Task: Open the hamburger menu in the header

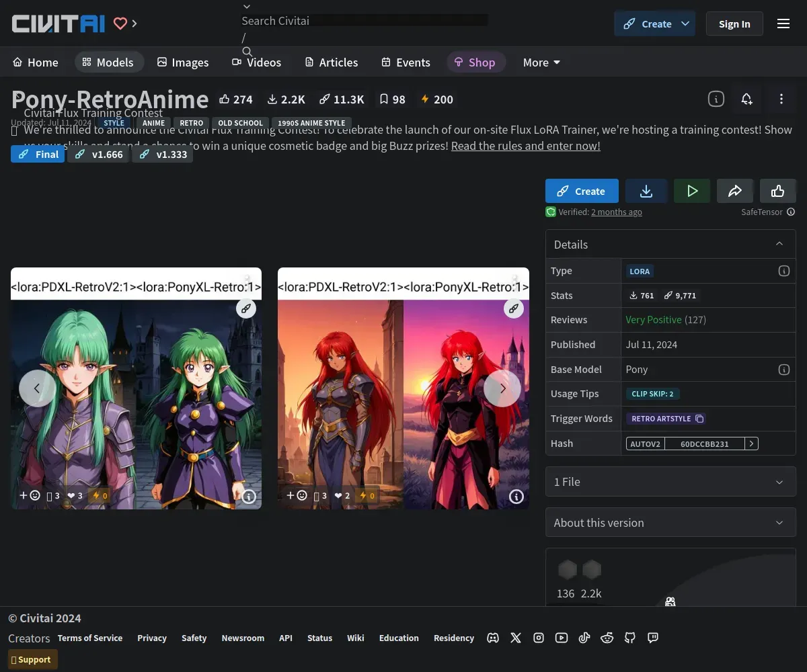Action: click(783, 24)
